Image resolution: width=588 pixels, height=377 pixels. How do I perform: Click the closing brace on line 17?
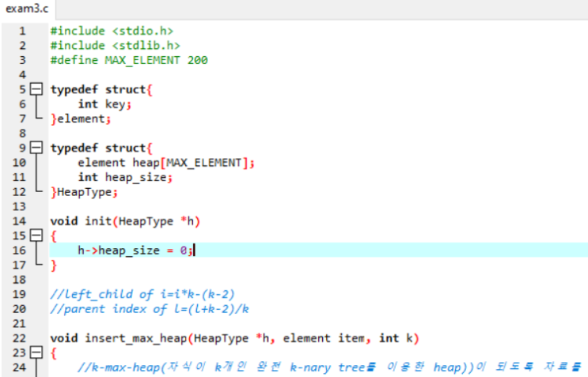(54, 265)
